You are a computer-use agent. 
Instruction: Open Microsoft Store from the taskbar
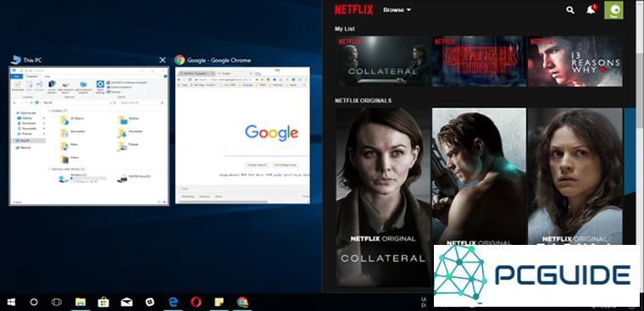tap(103, 302)
